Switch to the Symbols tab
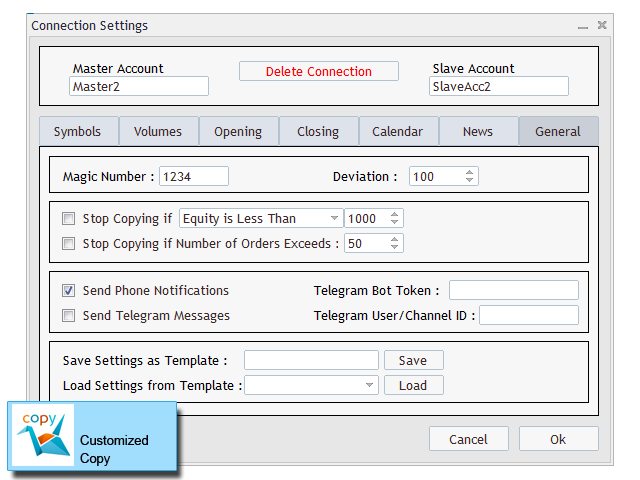Viewport: 640px width, 480px height. tap(79, 131)
